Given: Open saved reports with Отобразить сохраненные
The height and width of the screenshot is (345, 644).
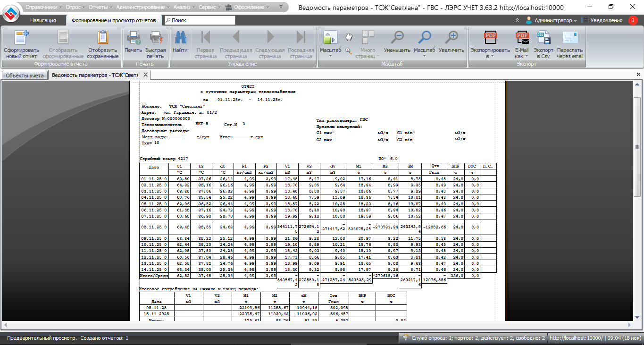Looking at the screenshot, I should [102, 39].
